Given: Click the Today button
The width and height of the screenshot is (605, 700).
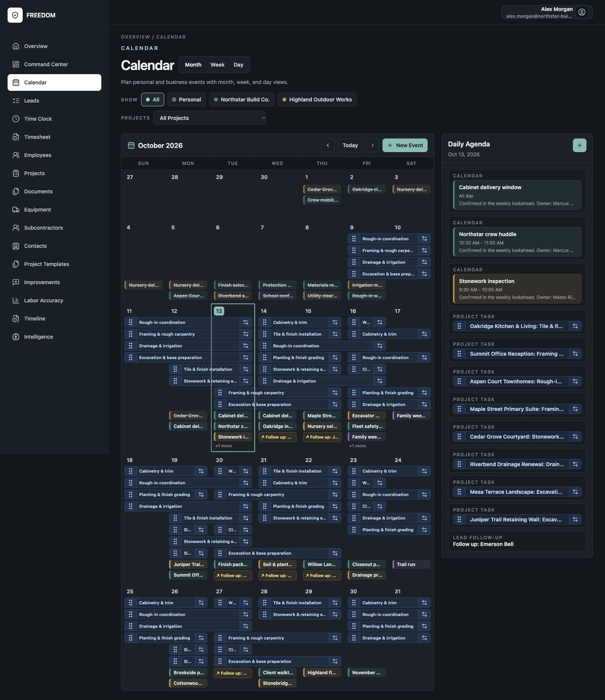Looking at the screenshot, I should (x=350, y=145).
